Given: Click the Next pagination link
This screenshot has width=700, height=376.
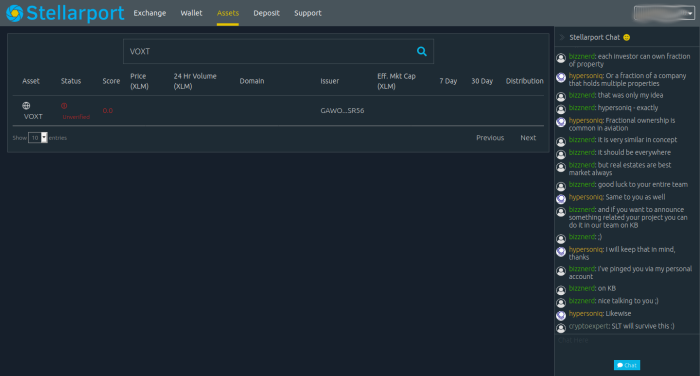Looking at the screenshot, I should tap(528, 138).
